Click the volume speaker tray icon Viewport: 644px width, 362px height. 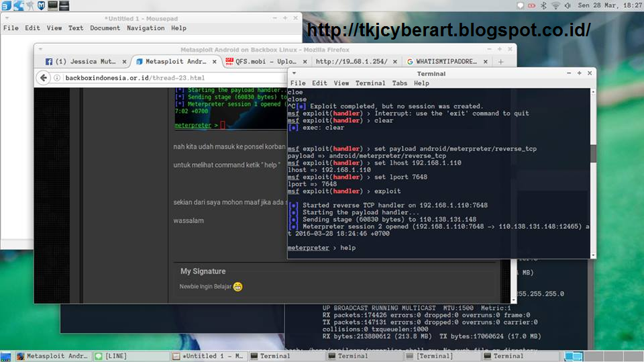(568, 5)
